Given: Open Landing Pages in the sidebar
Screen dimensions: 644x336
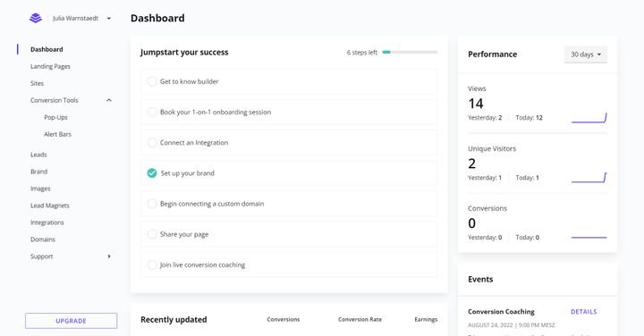Looking at the screenshot, I should coord(50,66).
